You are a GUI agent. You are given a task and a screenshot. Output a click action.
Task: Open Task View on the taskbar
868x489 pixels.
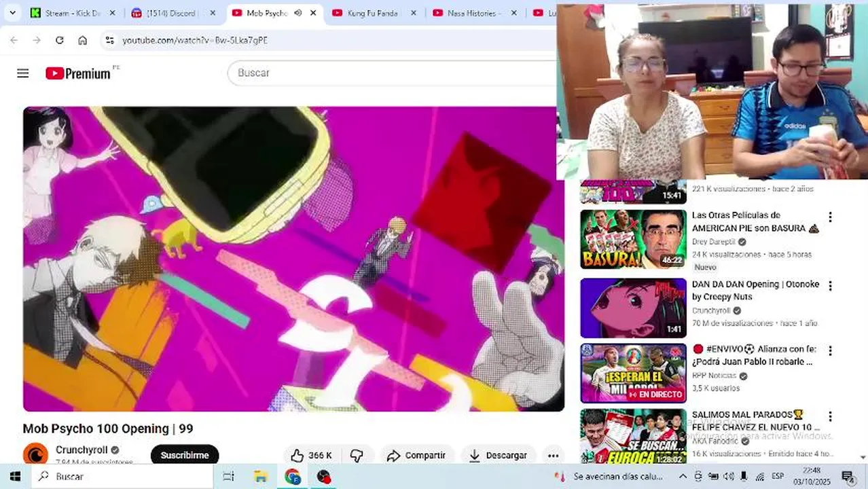pyautogui.click(x=228, y=477)
